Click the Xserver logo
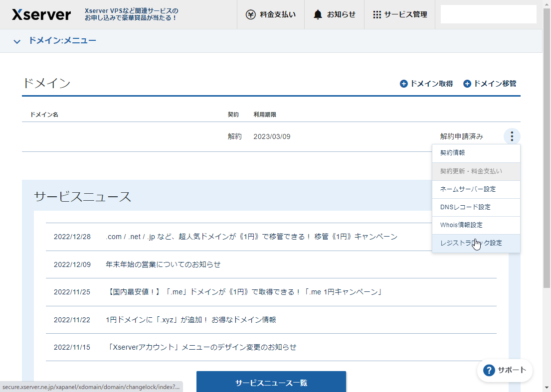Viewport: 551px width, 392px height. pos(41,14)
